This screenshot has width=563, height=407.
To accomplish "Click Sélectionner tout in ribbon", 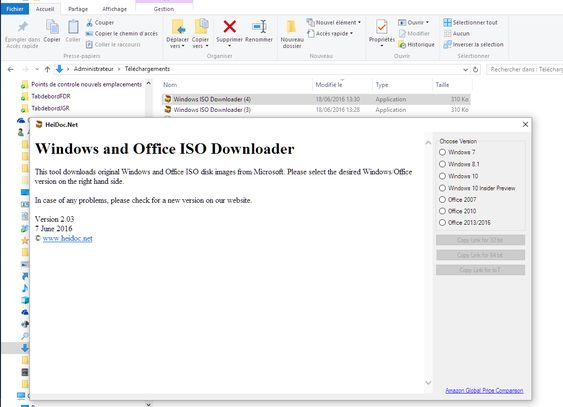I will point(470,23).
